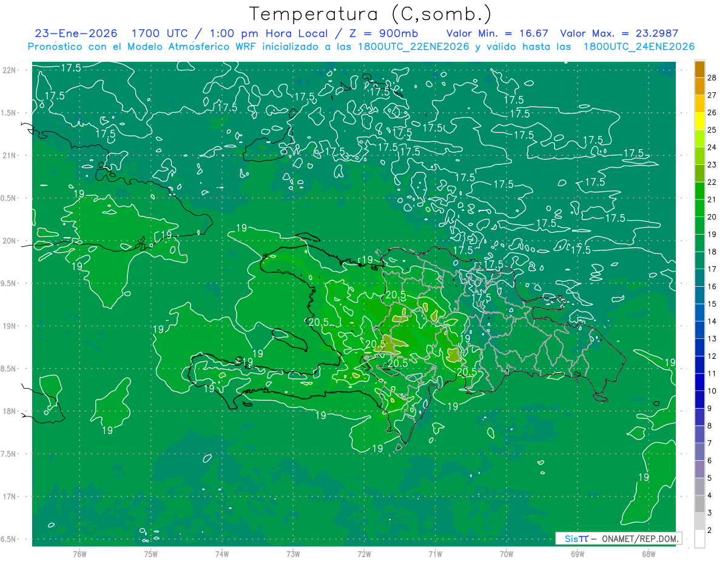The height and width of the screenshot is (562, 728).
Task: Click the '73W' longitude axis label
Action: 293,554
